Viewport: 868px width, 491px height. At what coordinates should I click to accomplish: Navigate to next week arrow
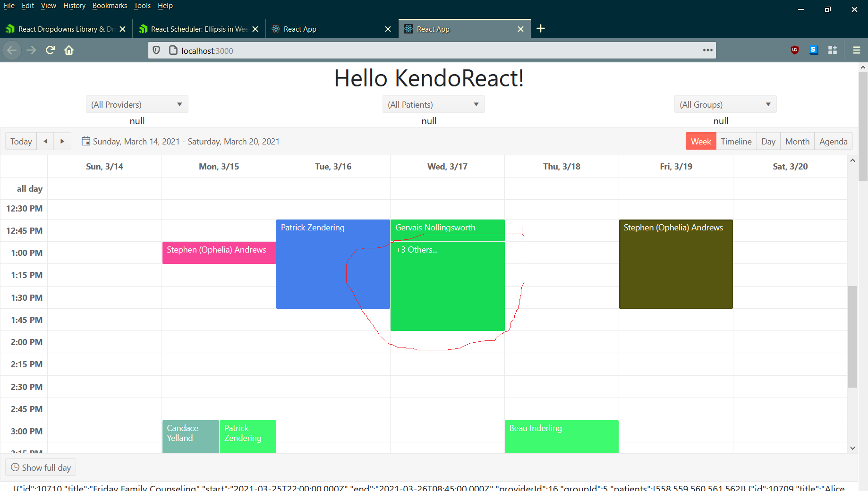tap(62, 141)
